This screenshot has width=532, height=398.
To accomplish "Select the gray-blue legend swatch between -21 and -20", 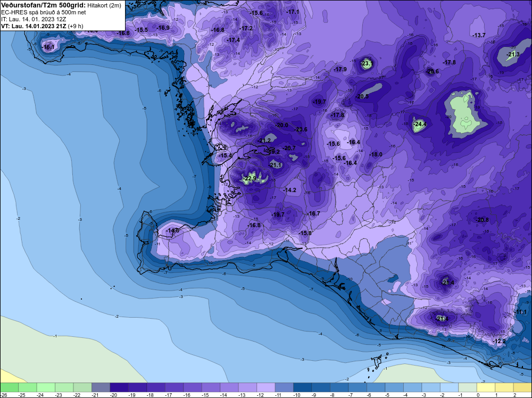I will [101, 387].
